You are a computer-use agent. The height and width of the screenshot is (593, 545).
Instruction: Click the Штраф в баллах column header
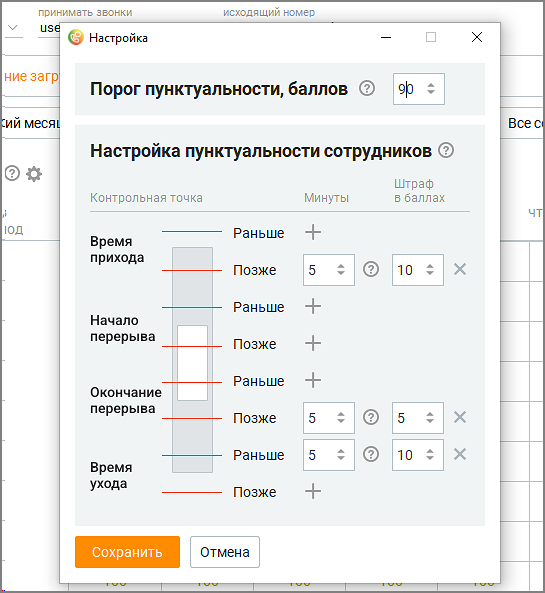click(x=419, y=191)
